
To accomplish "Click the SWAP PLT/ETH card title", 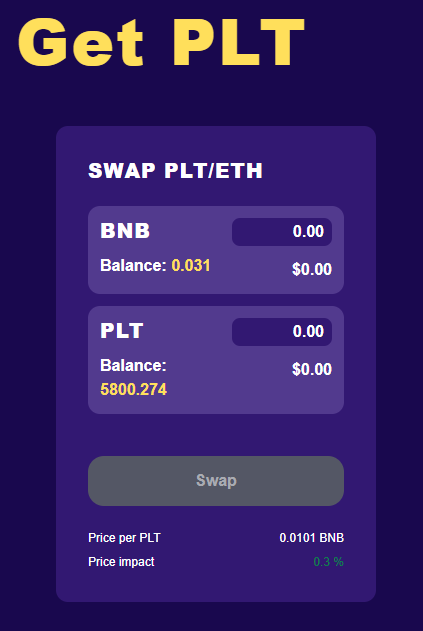I will pyautogui.click(x=175, y=171).
